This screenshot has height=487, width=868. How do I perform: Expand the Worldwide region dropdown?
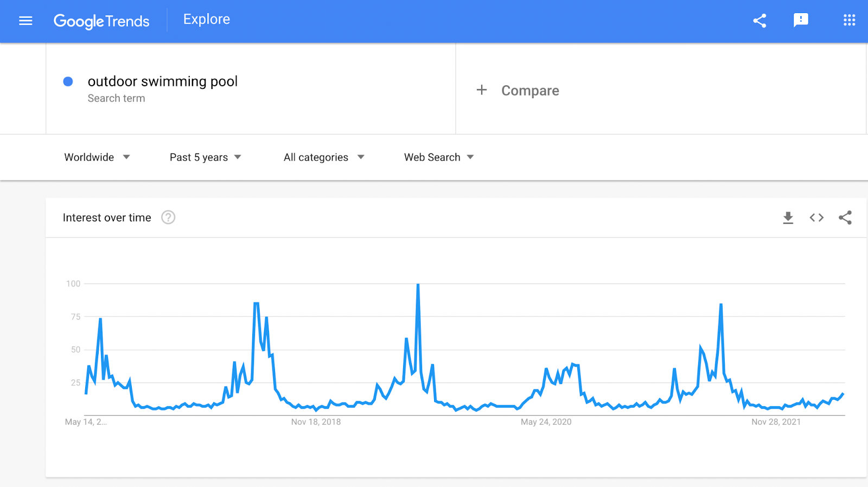[97, 157]
